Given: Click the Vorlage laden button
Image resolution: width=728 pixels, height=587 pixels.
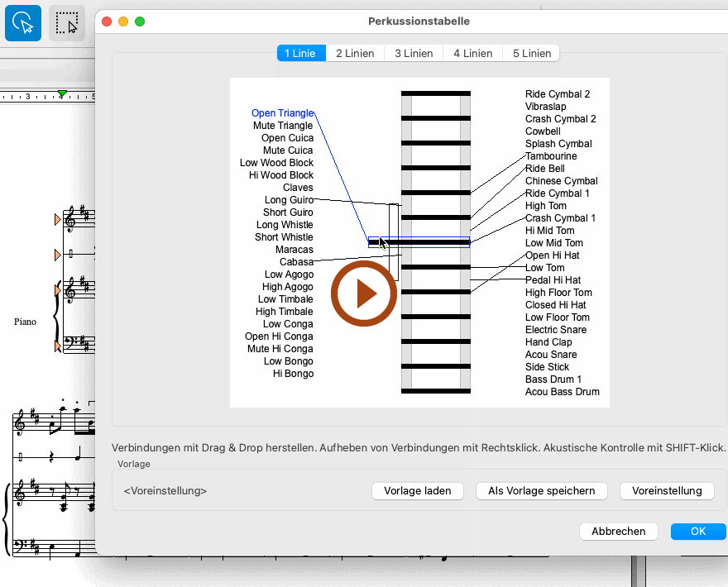Looking at the screenshot, I should (417, 490).
